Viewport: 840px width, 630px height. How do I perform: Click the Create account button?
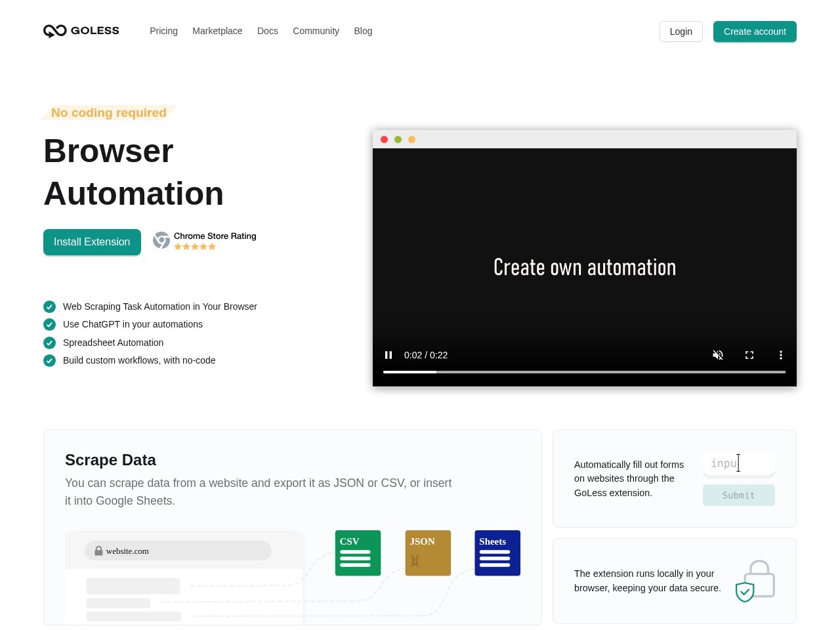(x=755, y=31)
